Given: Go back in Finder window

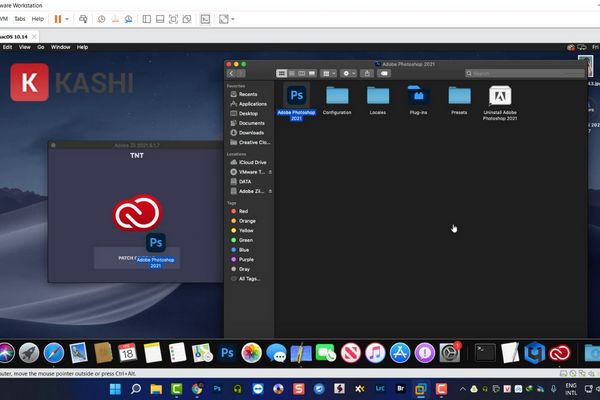Looking at the screenshot, I should click(231, 73).
